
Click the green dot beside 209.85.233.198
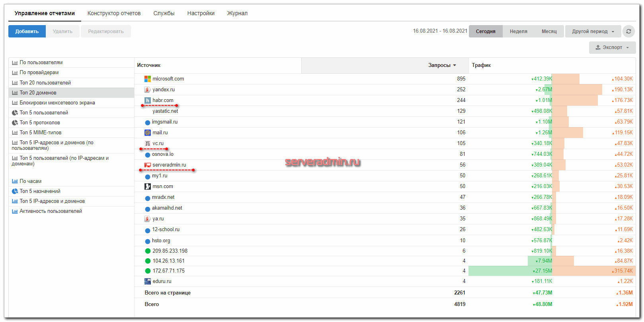pyautogui.click(x=148, y=251)
